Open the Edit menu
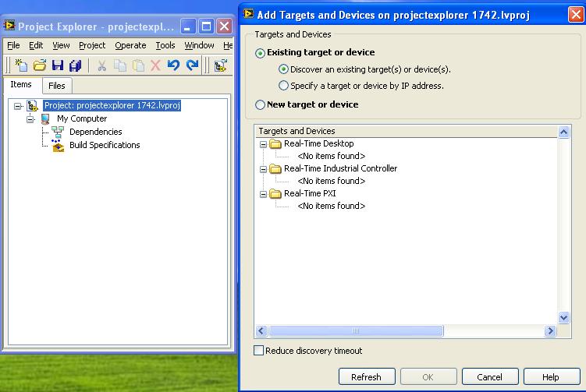 click(36, 45)
